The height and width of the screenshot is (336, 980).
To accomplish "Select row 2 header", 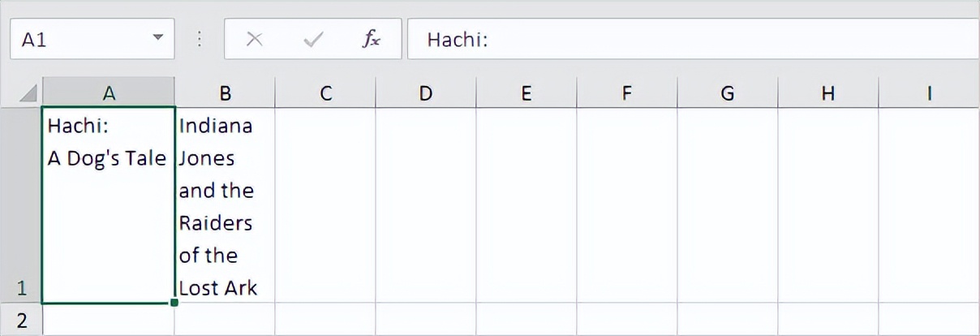I will pyautogui.click(x=21, y=320).
